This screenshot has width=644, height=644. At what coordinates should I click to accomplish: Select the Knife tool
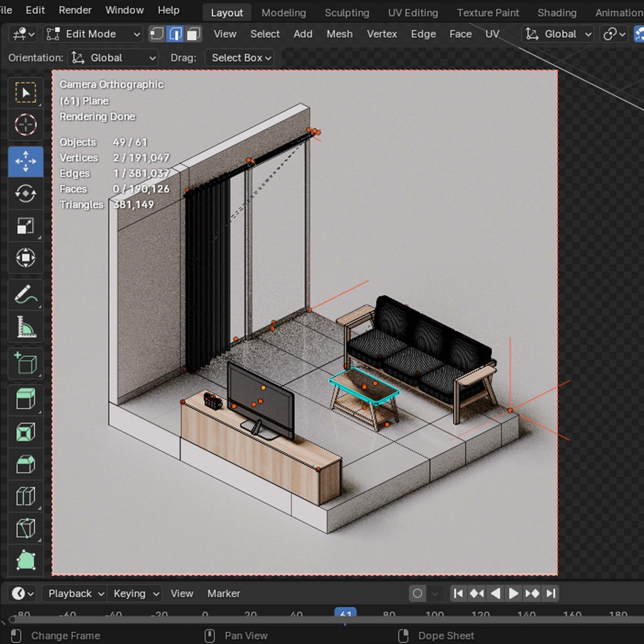click(x=26, y=528)
